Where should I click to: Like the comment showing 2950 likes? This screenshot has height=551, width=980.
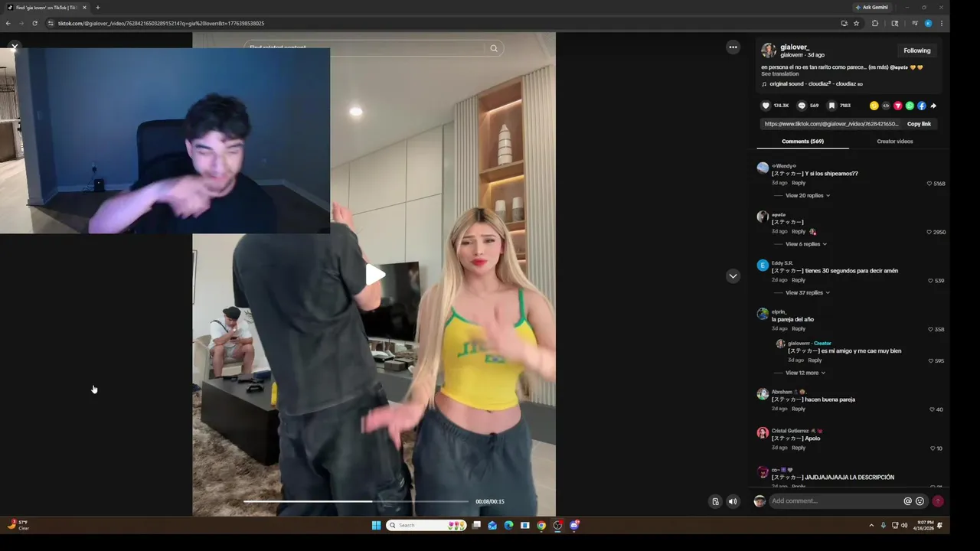[x=929, y=232]
